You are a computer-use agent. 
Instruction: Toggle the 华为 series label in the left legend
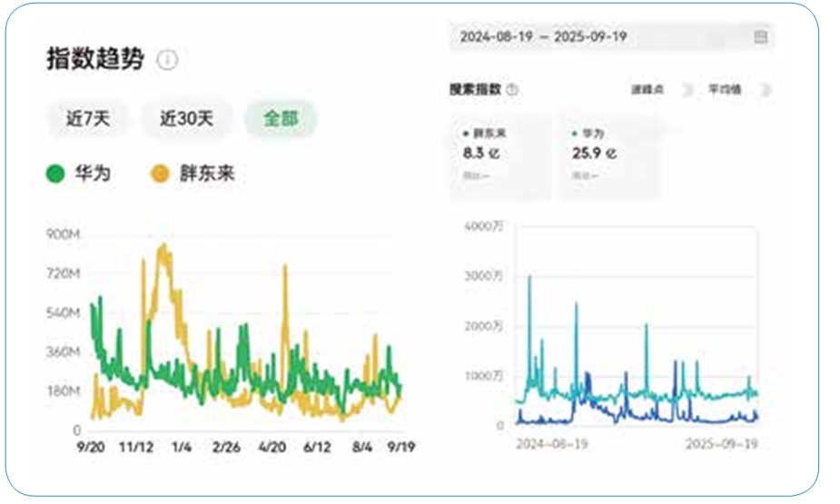pos(92,173)
